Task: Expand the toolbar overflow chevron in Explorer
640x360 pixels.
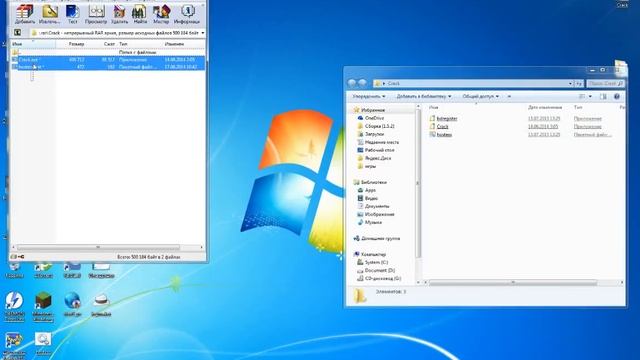Action: pos(509,96)
